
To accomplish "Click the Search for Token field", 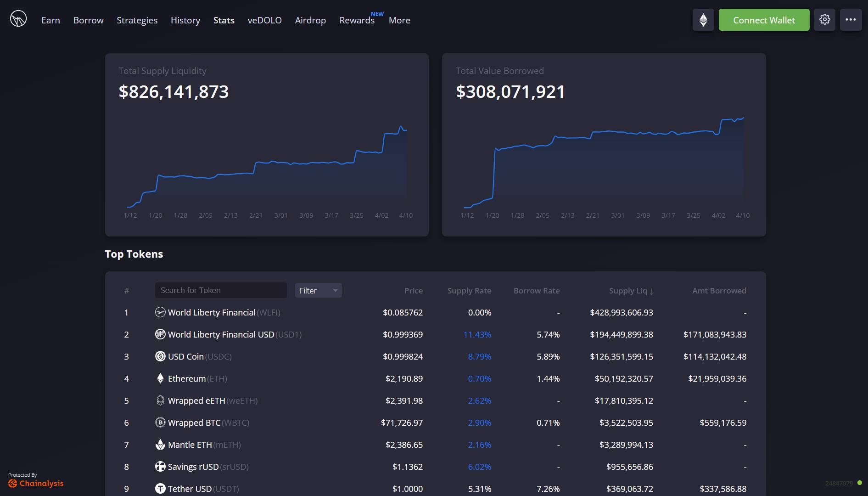I will click(220, 290).
